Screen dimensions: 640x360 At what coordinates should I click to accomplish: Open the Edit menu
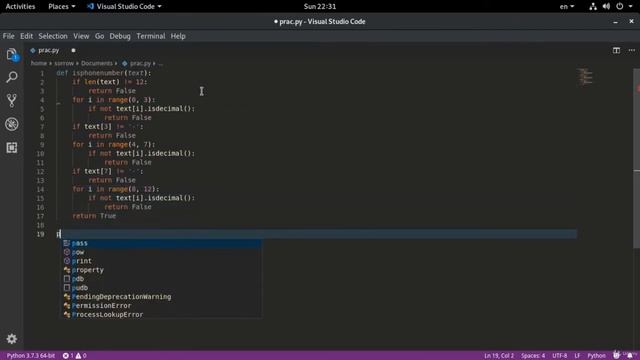tap(27, 36)
